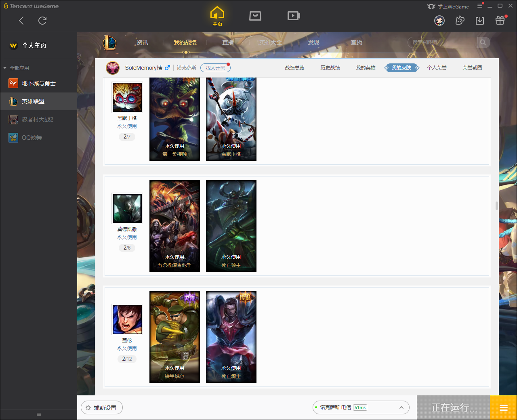Click the 黑默丁格 hero portrait
Image resolution: width=517 pixels, height=420 pixels.
(x=127, y=97)
